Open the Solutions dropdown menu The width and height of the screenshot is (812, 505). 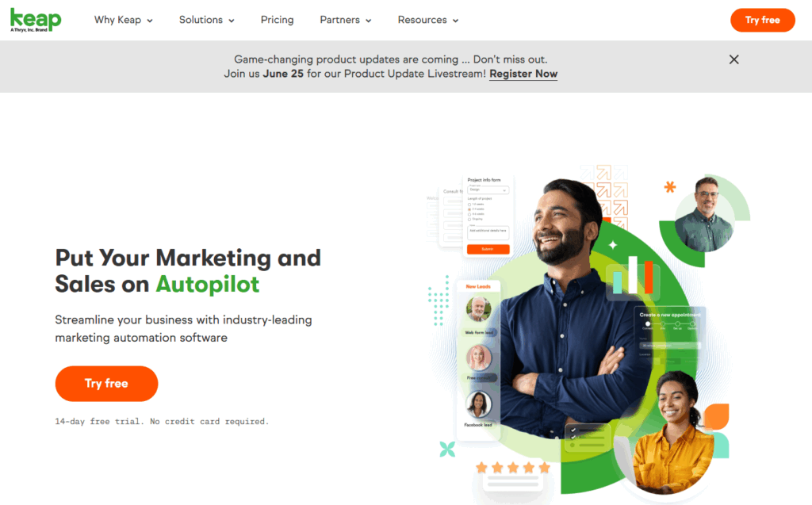[207, 20]
